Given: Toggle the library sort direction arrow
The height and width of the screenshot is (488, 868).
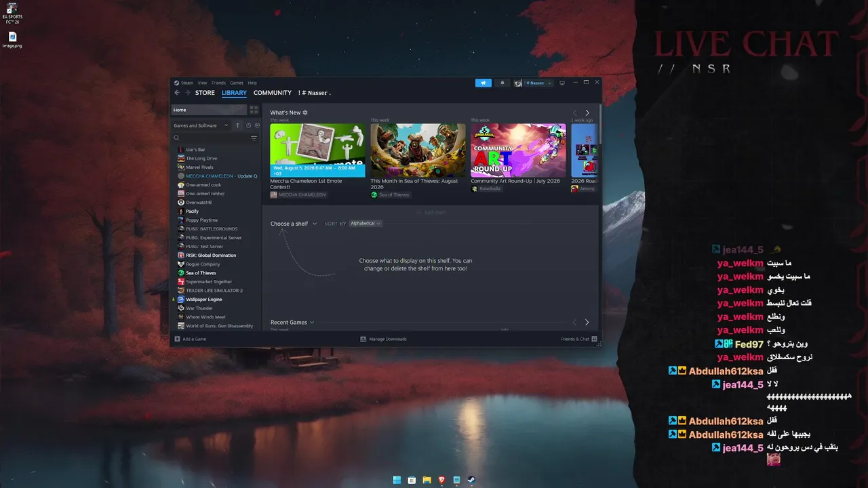Looking at the screenshot, I should [237, 125].
